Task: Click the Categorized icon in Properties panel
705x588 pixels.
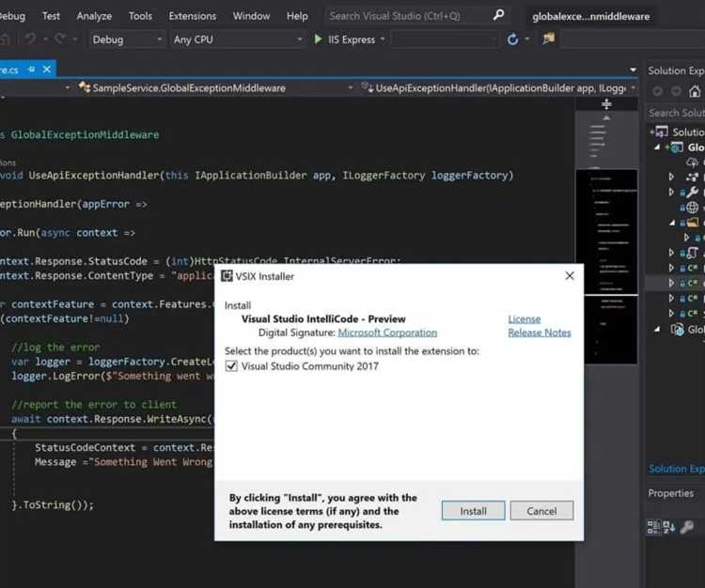Action: click(653, 527)
